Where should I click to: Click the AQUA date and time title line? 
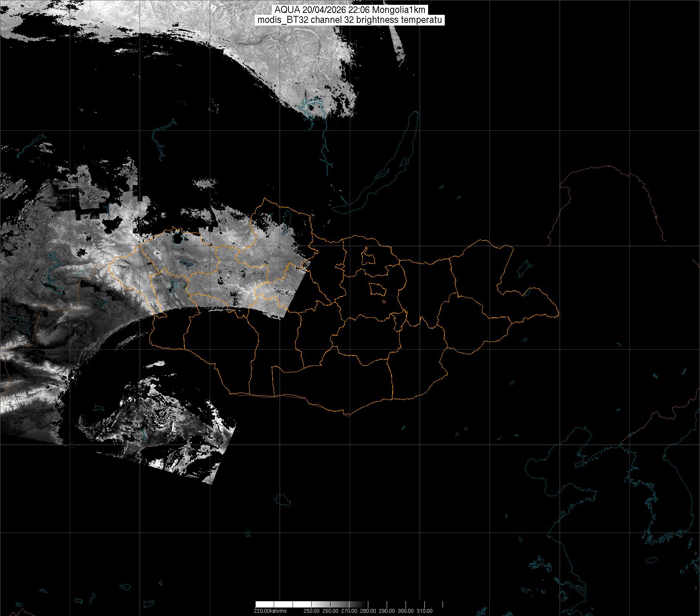point(350,10)
